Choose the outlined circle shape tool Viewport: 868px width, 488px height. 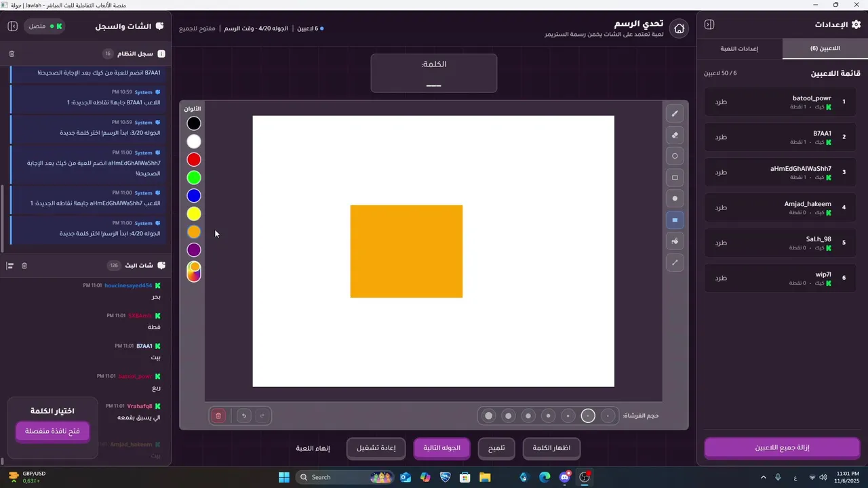pyautogui.click(x=675, y=156)
